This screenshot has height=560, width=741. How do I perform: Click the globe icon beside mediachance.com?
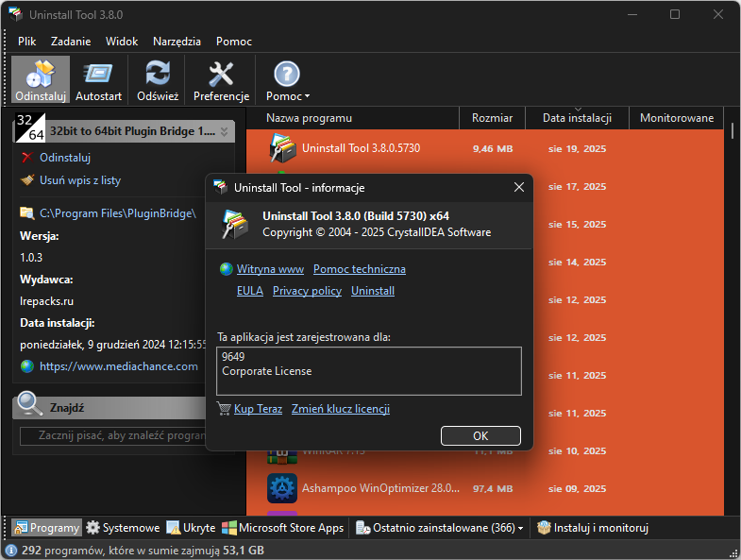pyautogui.click(x=27, y=366)
